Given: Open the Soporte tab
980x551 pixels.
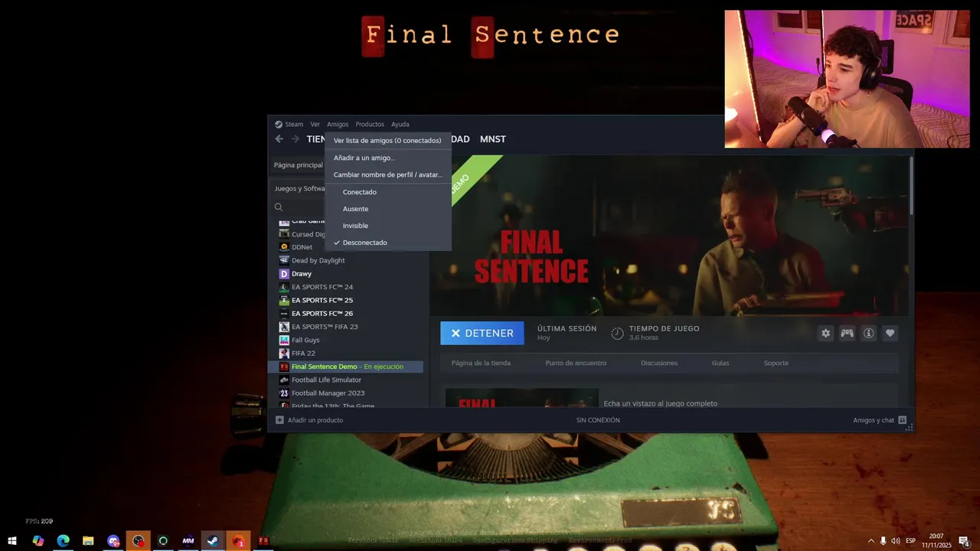Looking at the screenshot, I should click(776, 363).
